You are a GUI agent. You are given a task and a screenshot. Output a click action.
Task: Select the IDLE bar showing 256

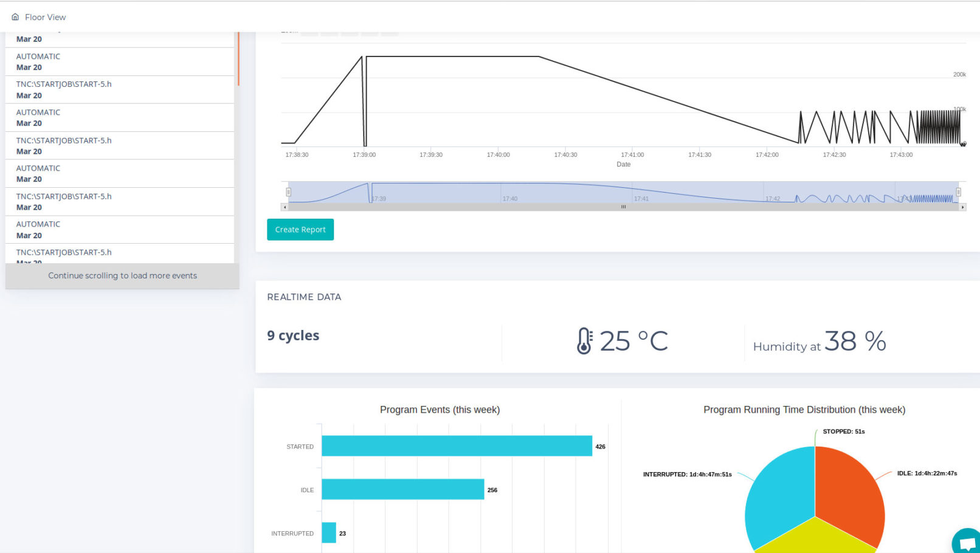click(403, 489)
